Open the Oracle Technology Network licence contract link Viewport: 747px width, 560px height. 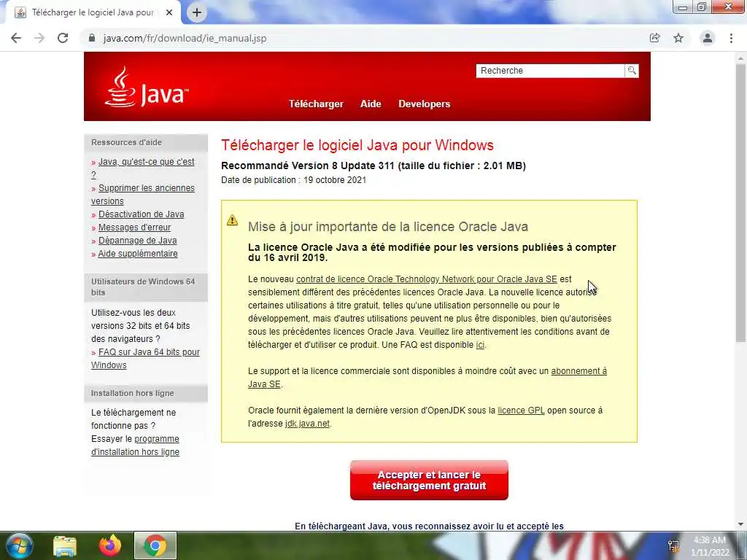point(426,279)
